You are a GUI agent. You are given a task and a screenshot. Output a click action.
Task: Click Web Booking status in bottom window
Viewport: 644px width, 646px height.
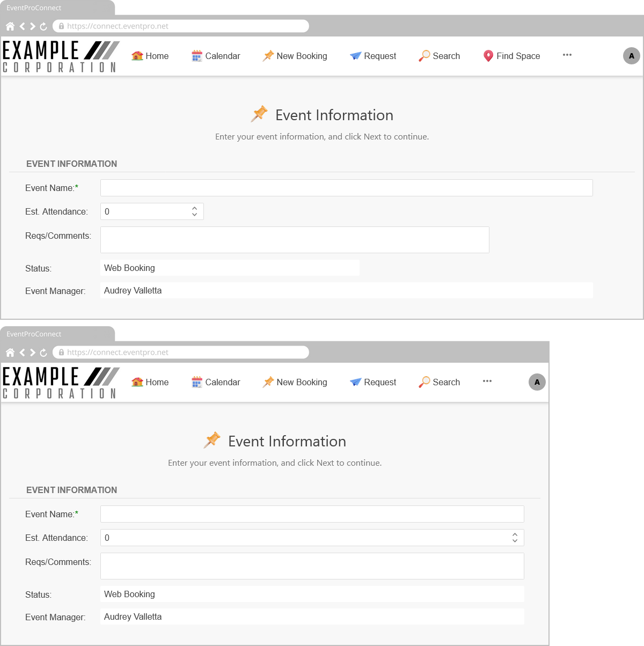(312, 594)
